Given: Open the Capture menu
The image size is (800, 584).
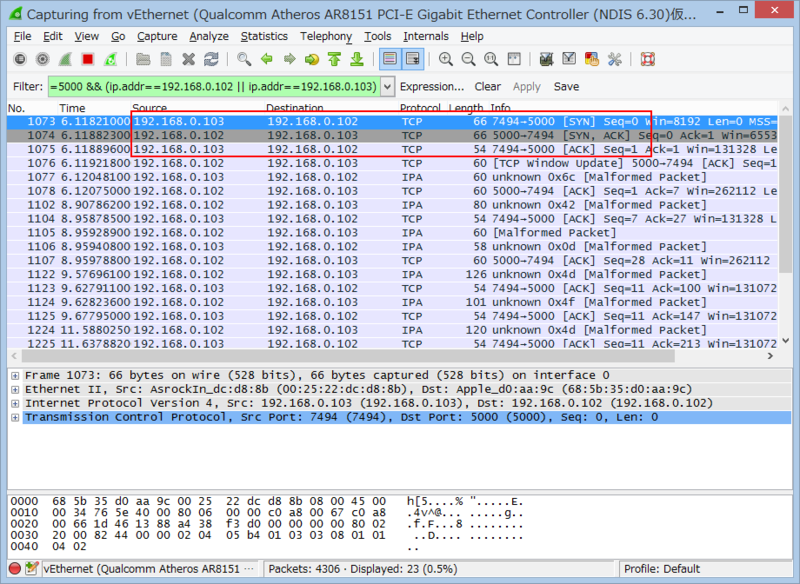Looking at the screenshot, I should click(x=157, y=36).
